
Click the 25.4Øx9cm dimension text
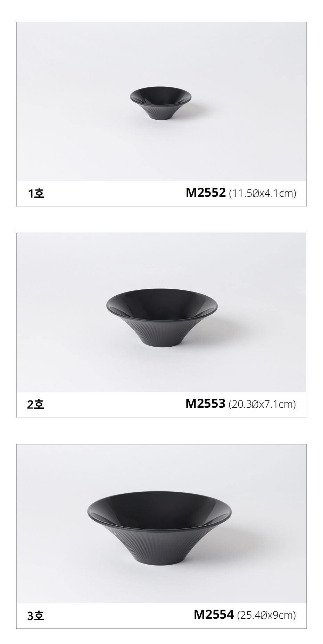pos(266,615)
